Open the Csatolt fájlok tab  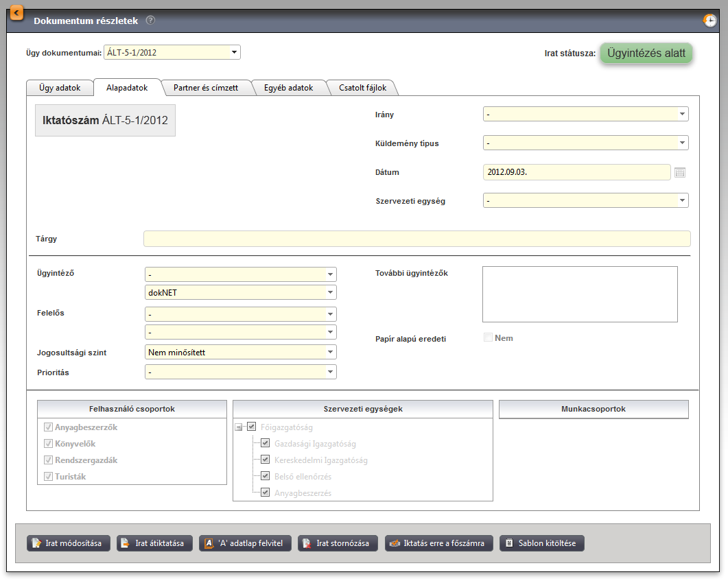click(x=362, y=88)
